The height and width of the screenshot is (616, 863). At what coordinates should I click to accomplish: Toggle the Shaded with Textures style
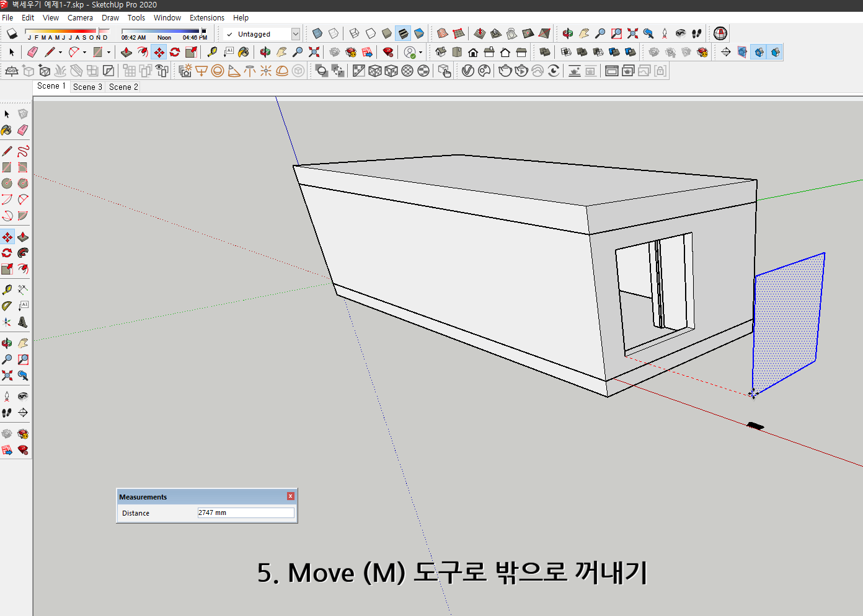[402, 33]
